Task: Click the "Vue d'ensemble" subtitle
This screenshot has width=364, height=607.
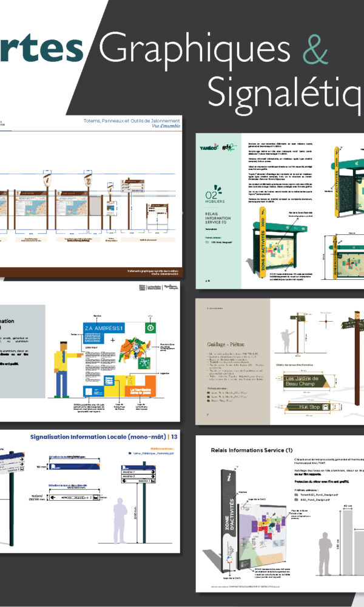Action: click(166, 126)
